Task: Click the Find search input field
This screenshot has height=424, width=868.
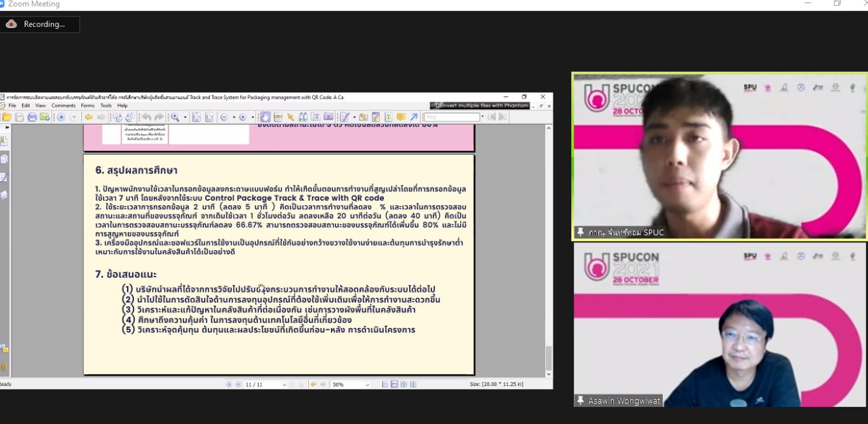Action: [452, 117]
